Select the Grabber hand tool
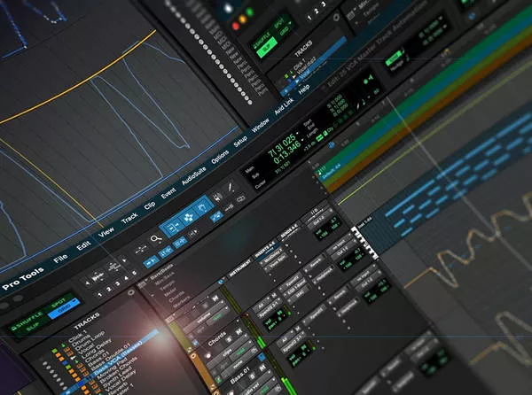532x395 pixels. click(x=202, y=207)
